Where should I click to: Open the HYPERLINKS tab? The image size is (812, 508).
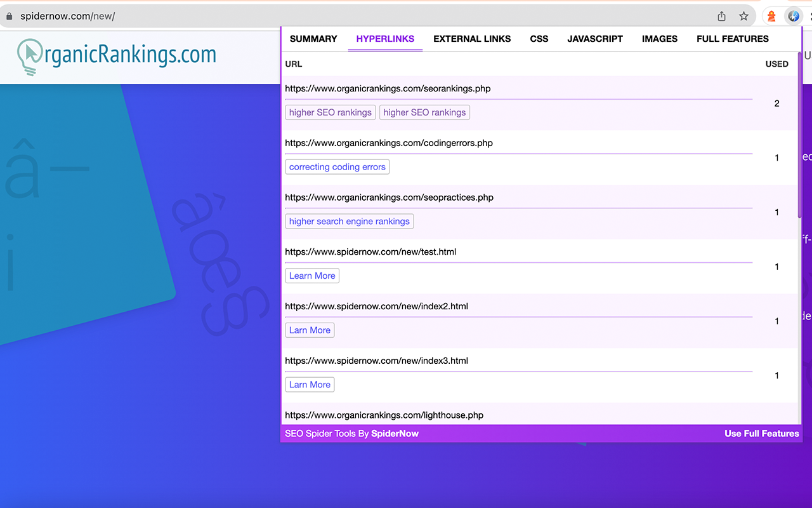[x=384, y=39]
